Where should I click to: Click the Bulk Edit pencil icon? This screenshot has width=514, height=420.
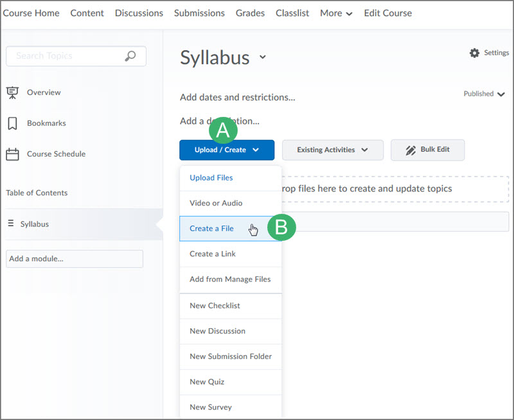click(x=411, y=150)
